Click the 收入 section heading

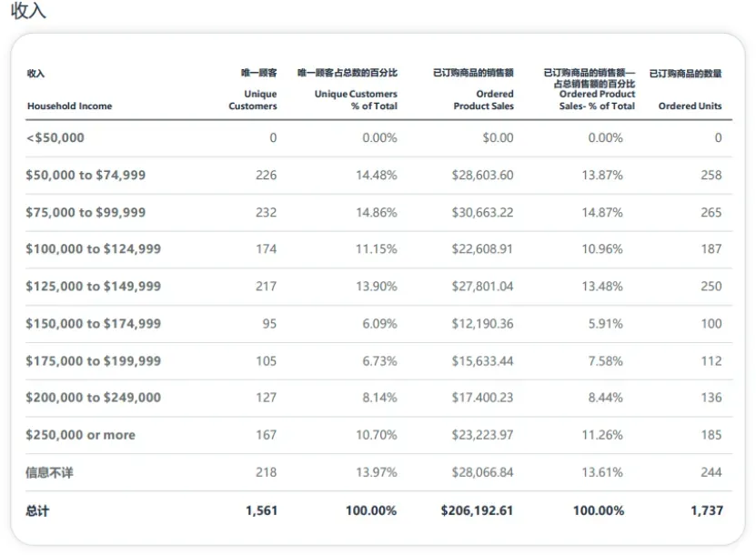click(x=28, y=10)
